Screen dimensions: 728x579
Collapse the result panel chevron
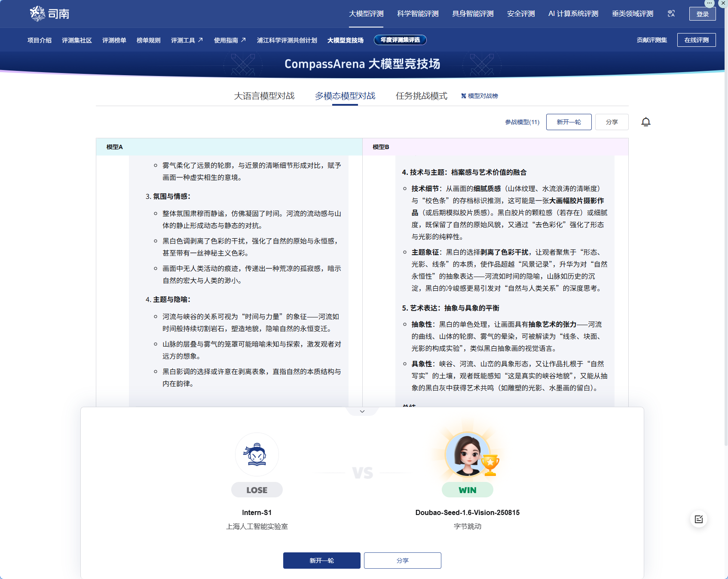pos(362,411)
